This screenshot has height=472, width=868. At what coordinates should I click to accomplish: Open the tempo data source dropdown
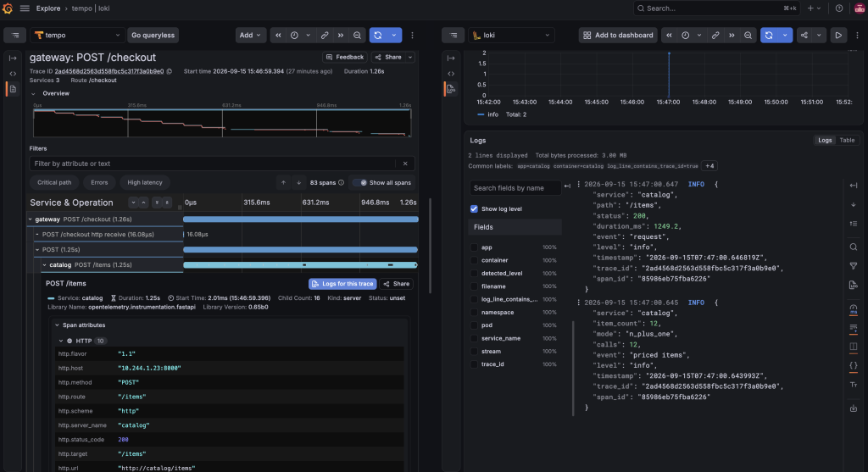77,35
